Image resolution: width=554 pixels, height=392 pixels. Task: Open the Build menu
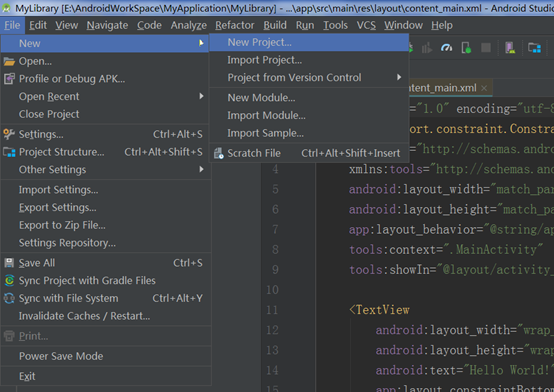point(275,25)
